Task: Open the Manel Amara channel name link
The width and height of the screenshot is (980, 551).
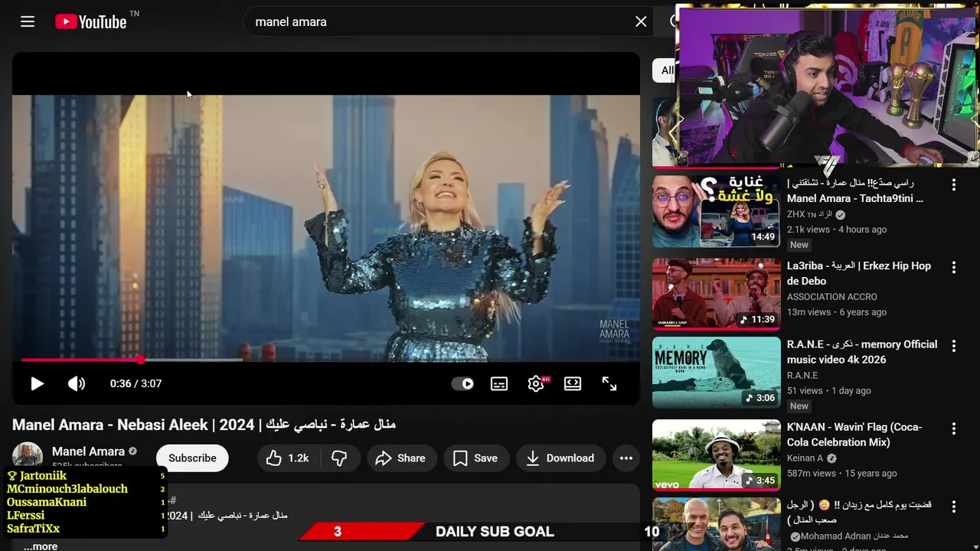Action: (x=88, y=452)
